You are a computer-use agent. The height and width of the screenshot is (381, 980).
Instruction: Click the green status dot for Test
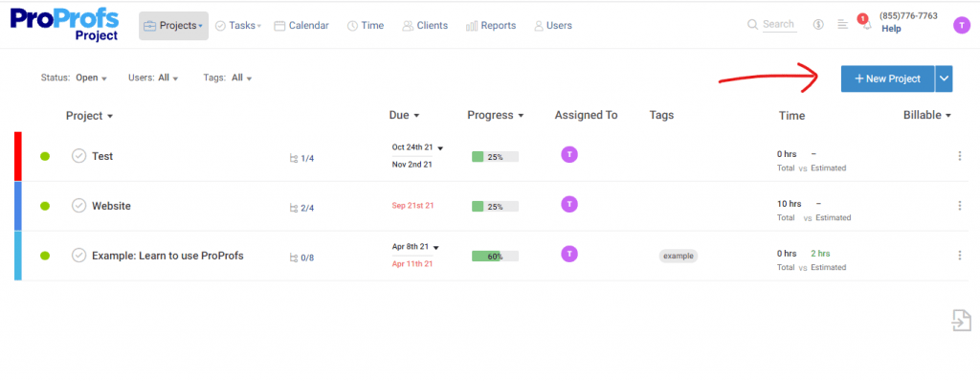click(45, 156)
